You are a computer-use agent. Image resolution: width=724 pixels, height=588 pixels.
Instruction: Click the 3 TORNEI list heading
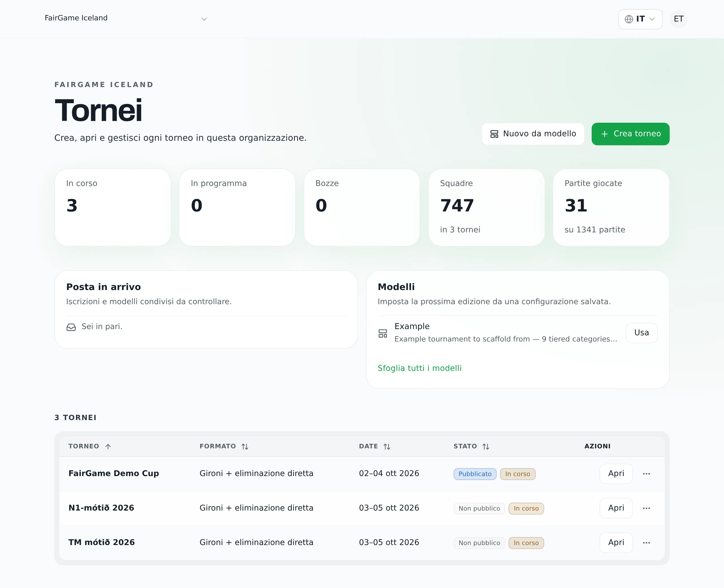[x=75, y=417]
